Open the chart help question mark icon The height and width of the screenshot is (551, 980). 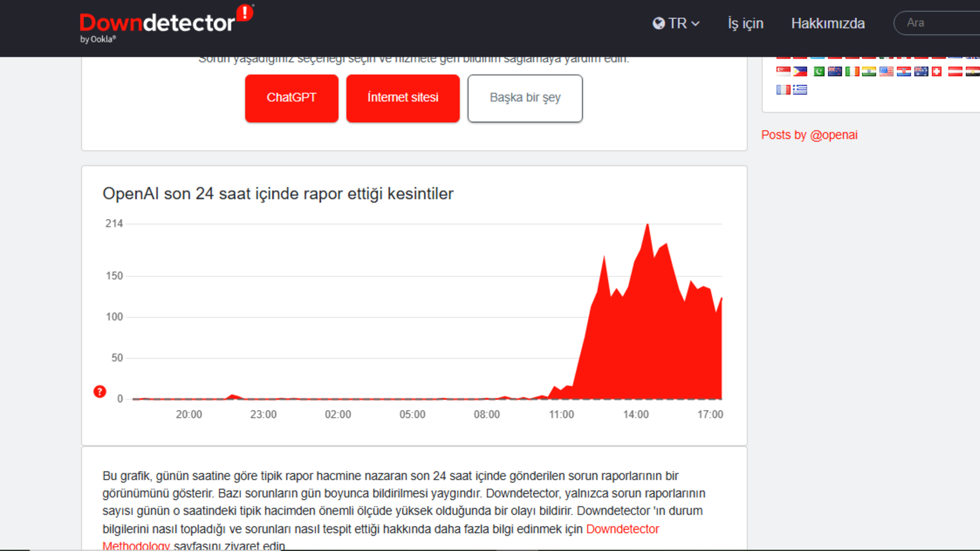click(x=100, y=392)
